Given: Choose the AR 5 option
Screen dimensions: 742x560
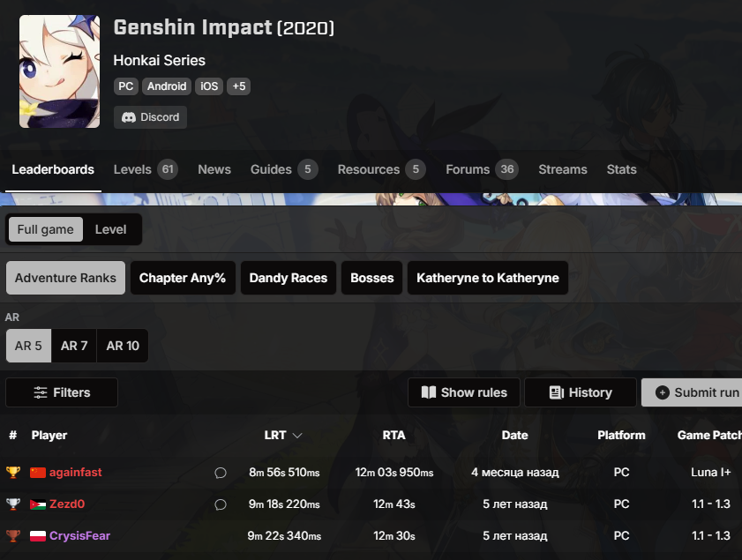Looking at the screenshot, I should coord(28,346).
